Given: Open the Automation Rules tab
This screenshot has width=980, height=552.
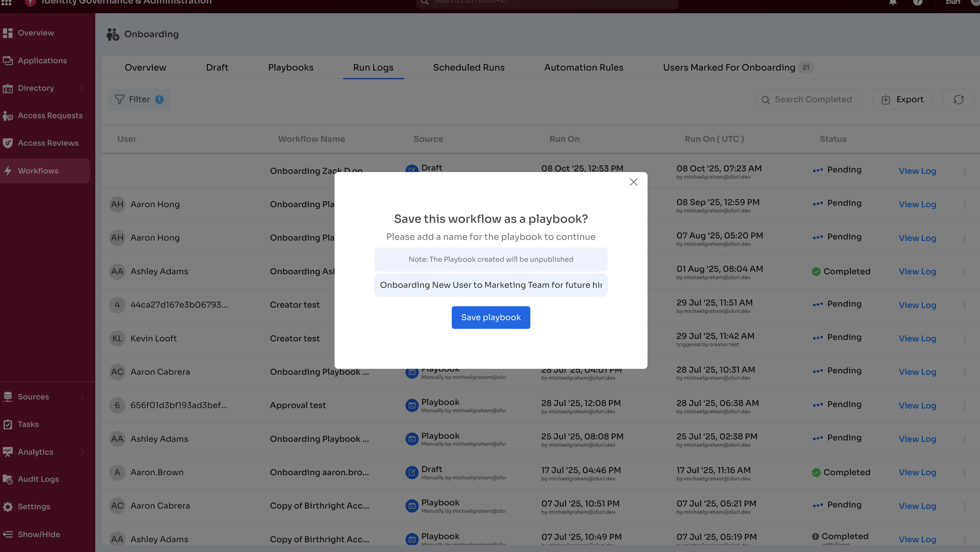Looking at the screenshot, I should click(x=583, y=68).
